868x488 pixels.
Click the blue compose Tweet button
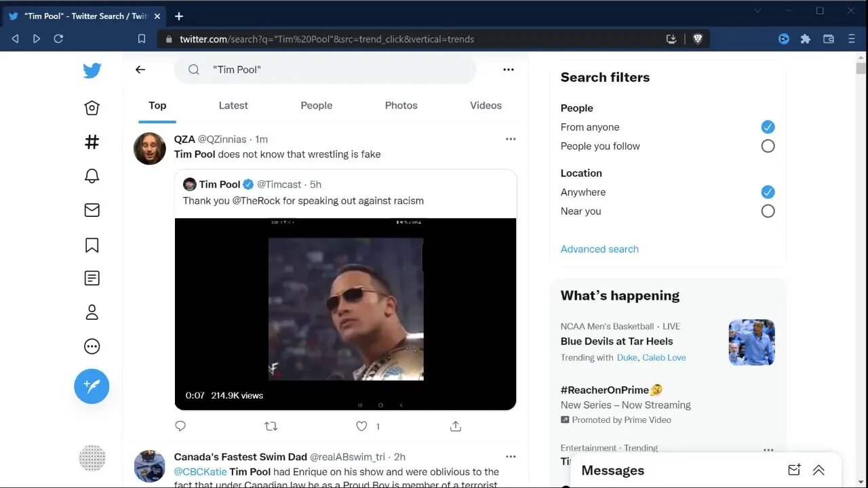click(x=92, y=386)
